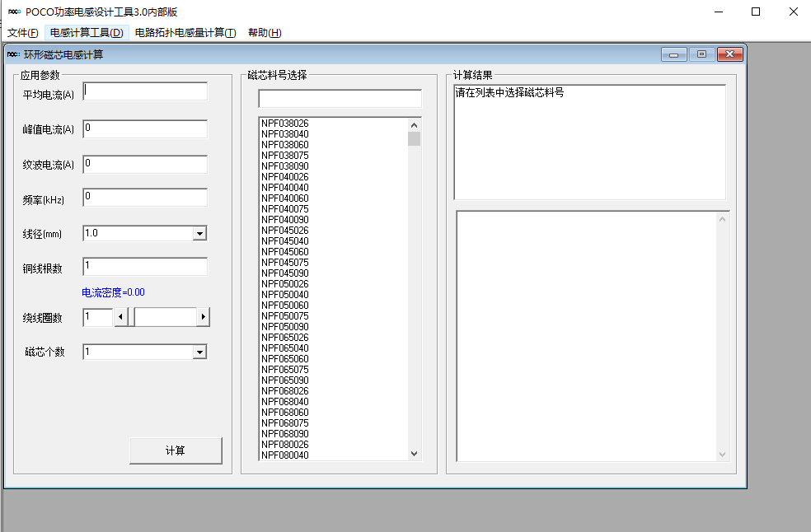The width and height of the screenshot is (811, 532).
Task: Select NPF038060 in core list
Action: (334, 145)
